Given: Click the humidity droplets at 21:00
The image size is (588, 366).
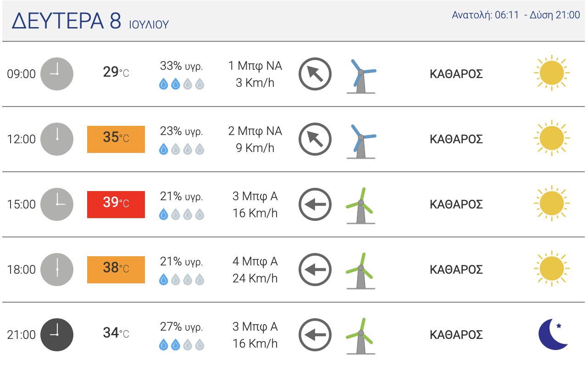Looking at the screenshot, I should [182, 345].
